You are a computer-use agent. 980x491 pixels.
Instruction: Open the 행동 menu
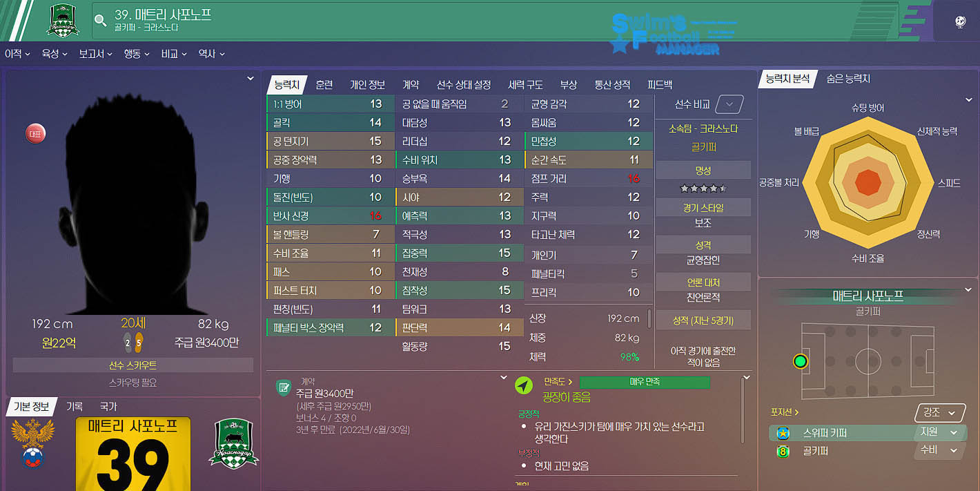[x=137, y=53]
